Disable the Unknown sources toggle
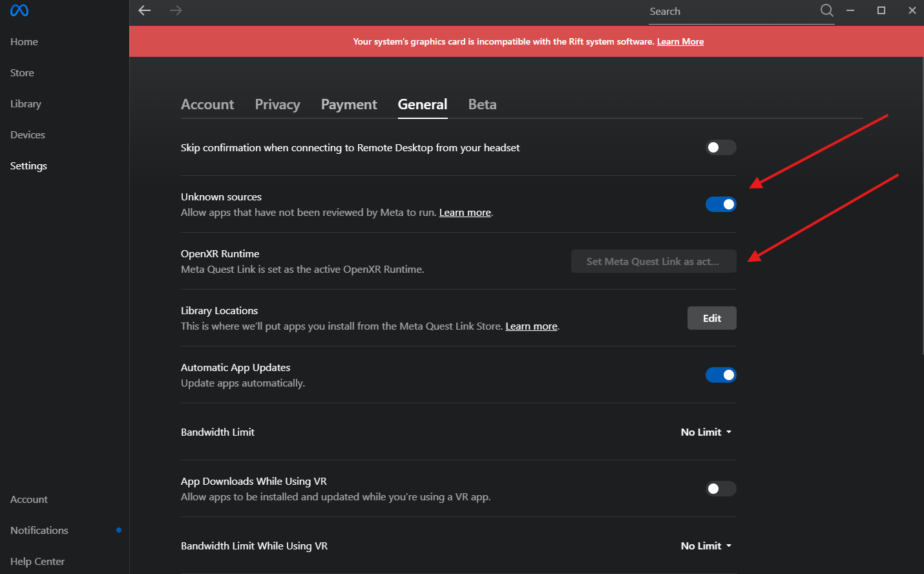 point(720,204)
